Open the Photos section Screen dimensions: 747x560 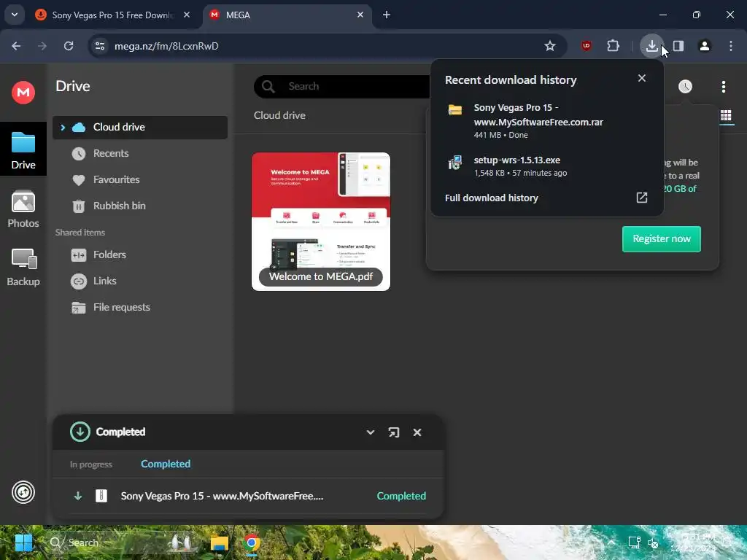tap(23, 209)
